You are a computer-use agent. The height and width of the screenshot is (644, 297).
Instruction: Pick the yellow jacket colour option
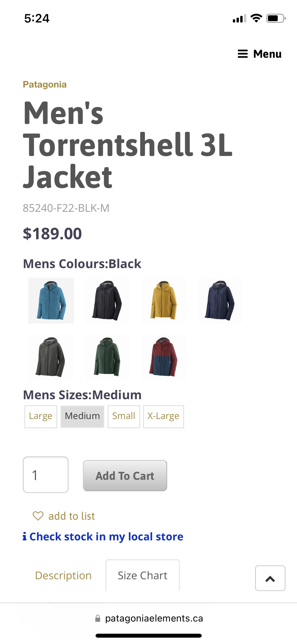[x=163, y=301]
